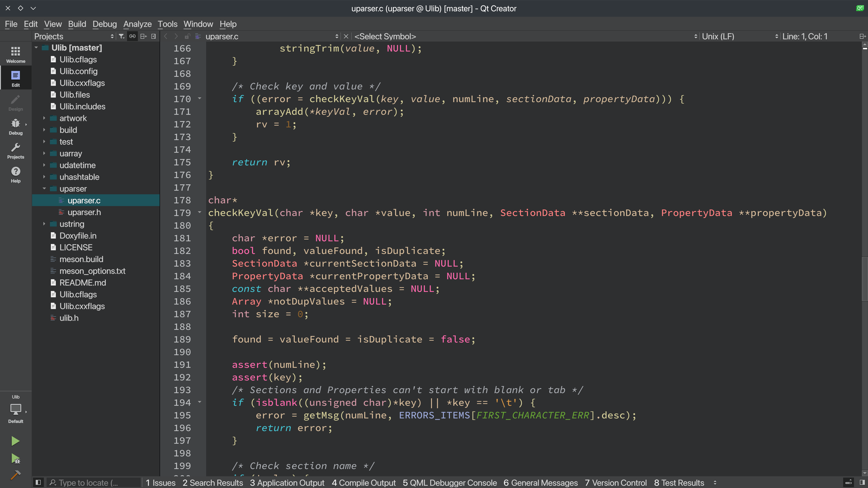
Task: Show the 4 Compile Output pane
Action: pos(363,483)
